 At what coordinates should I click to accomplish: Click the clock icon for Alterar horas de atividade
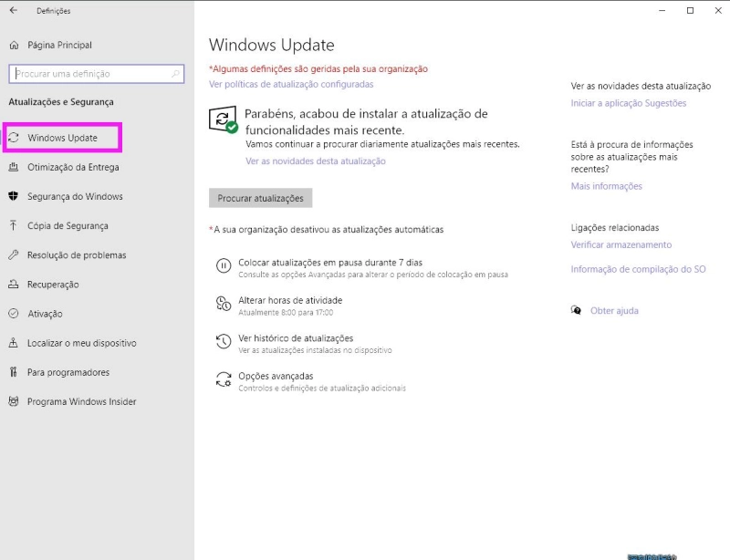(x=223, y=304)
